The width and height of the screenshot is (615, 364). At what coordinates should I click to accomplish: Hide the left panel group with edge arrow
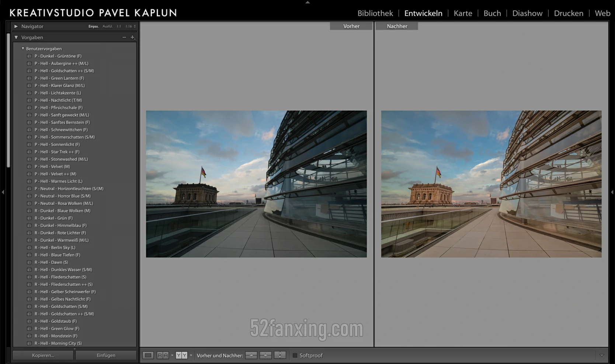click(x=3, y=192)
